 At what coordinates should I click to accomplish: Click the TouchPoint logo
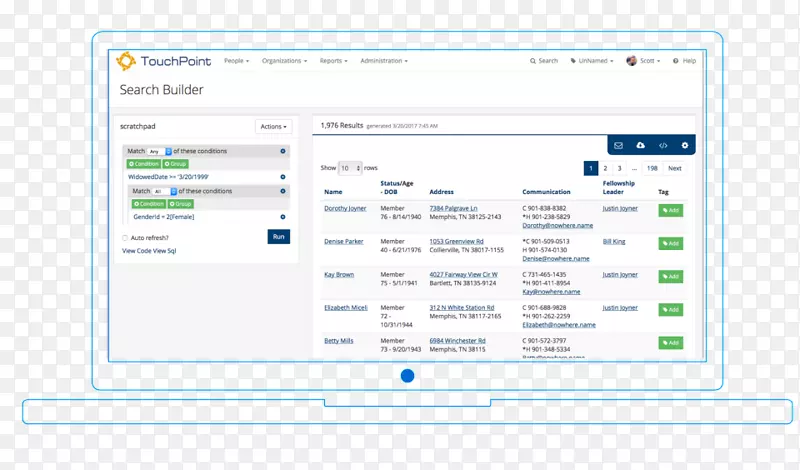[162, 61]
